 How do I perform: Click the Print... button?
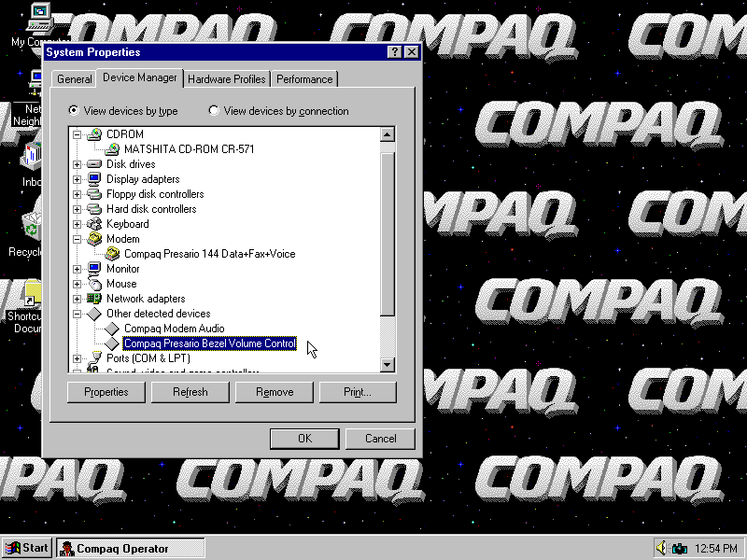[358, 392]
